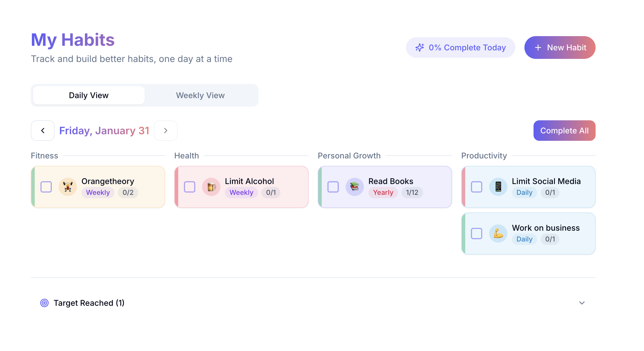Click the plus icon inside New Habit button
The image size is (644, 351).
(538, 48)
